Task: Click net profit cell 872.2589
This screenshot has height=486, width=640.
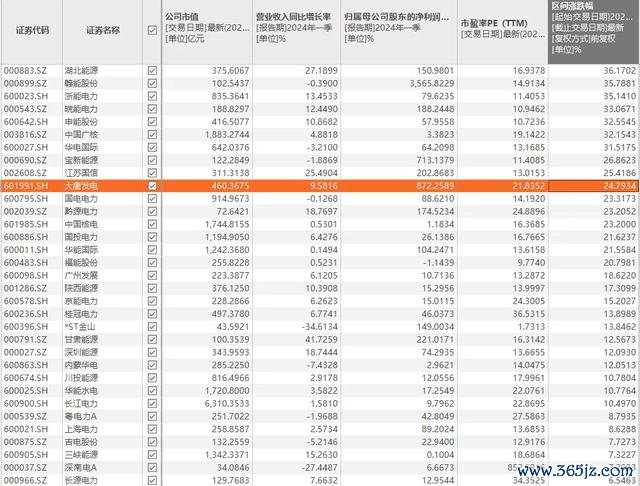Action: point(435,186)
